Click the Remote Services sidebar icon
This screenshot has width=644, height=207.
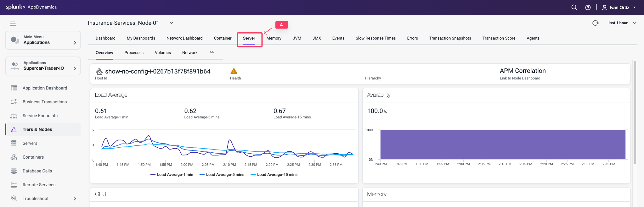[14, 185]
